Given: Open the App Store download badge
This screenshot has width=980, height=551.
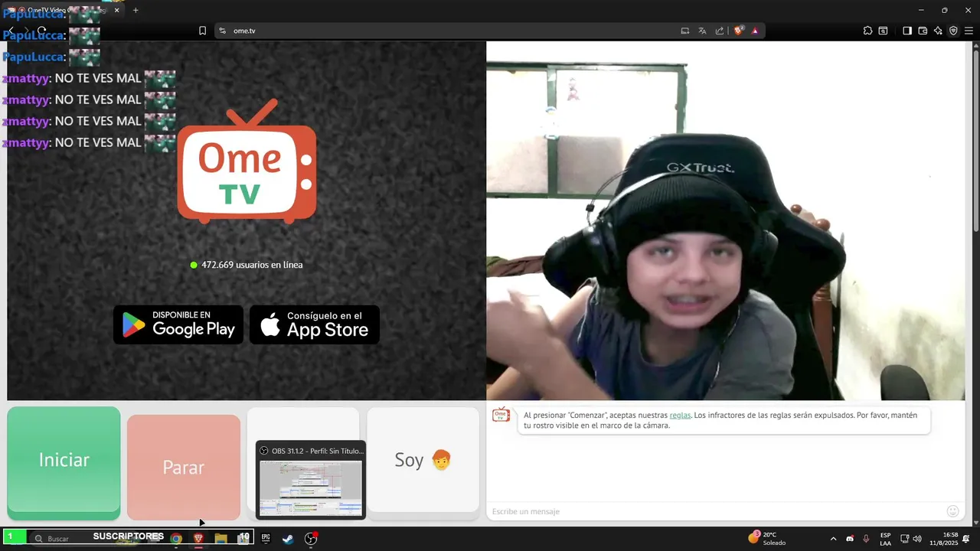Looking at the screenshot, I should (x=315, y=324).
